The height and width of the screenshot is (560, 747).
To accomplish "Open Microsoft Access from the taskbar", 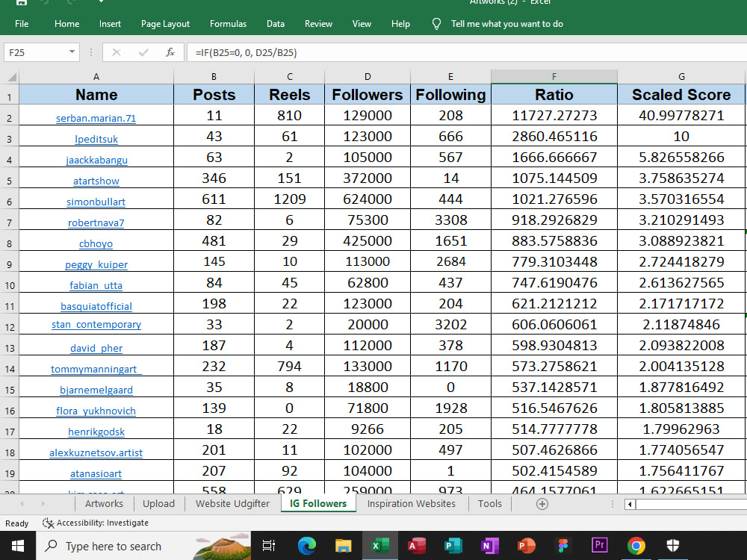I will point(416,546).
